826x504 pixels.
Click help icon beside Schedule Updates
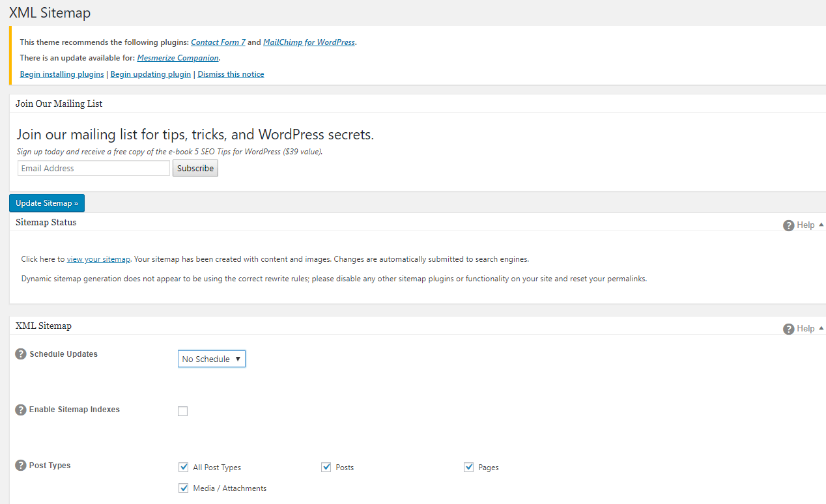[20, 354]
